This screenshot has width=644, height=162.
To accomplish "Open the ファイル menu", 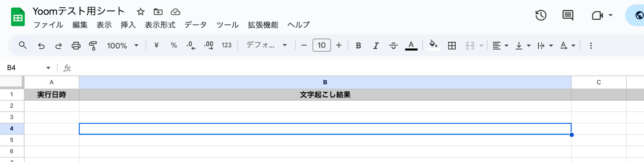I will point(48,25).
